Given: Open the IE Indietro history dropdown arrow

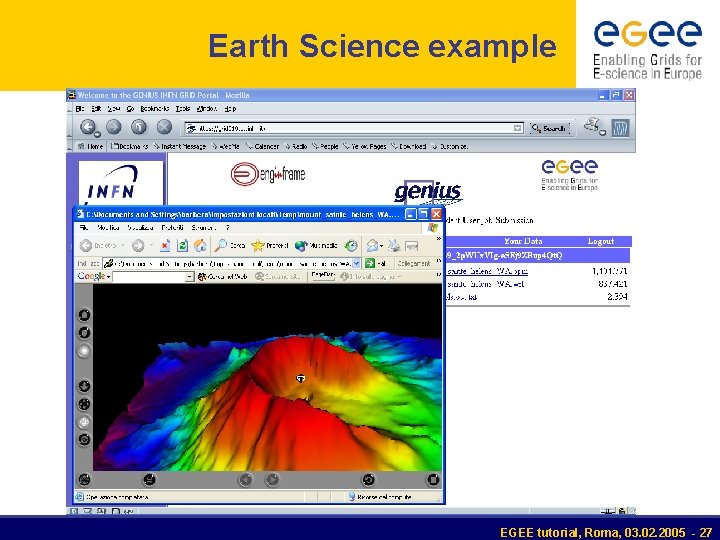Looking at the screenshot, I should click(x=123, y=246).
